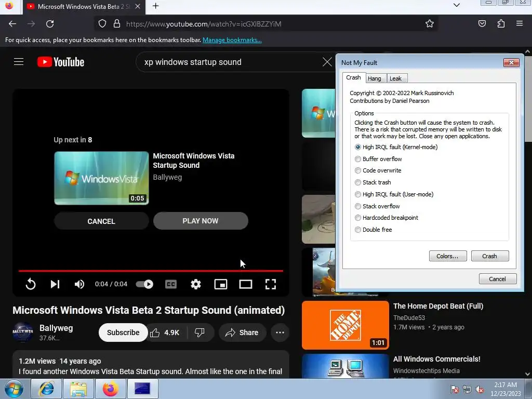Click the Firefox back arrow
This screenshot has height=399, width=532.
[x=12, y=24]
